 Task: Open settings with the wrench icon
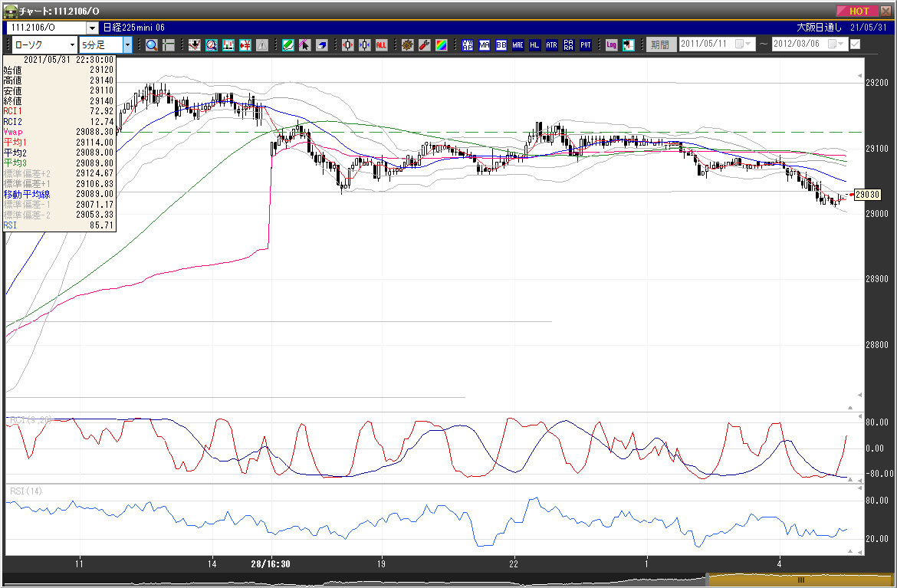click(x=424, y=44)
